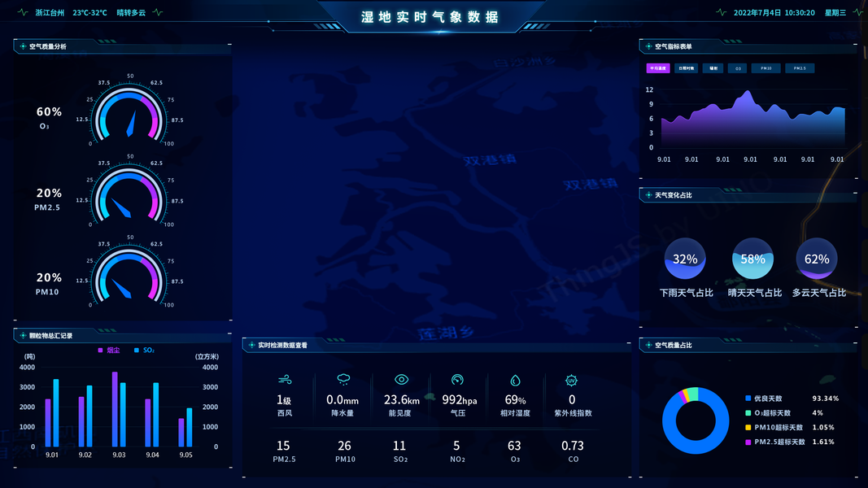Click the icon beside 空气质量分析 panel title
868x488 pixels.
(x=23, y=46)
